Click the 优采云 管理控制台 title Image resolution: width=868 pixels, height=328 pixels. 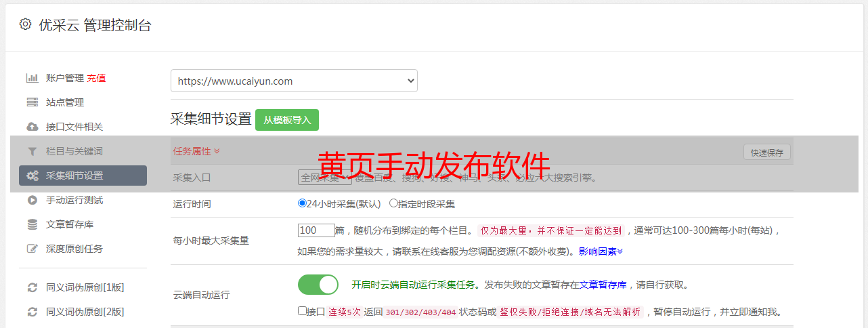coord(95,25)
